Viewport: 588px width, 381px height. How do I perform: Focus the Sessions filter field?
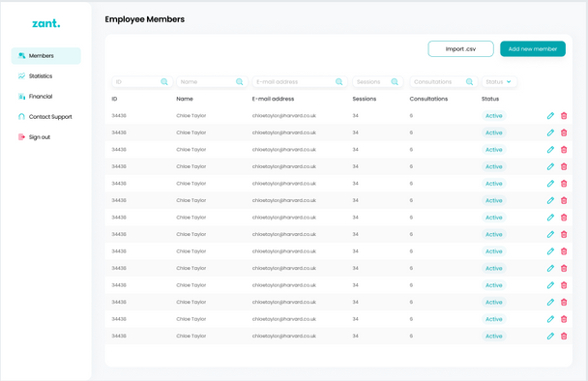pos(377,82)
